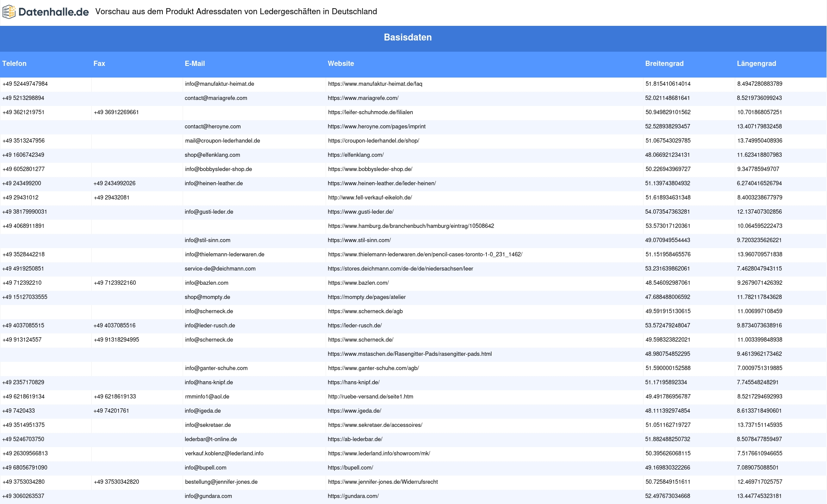Select the Fax column header
Viewport: 827px width, 504px height.
pos(99,63)
